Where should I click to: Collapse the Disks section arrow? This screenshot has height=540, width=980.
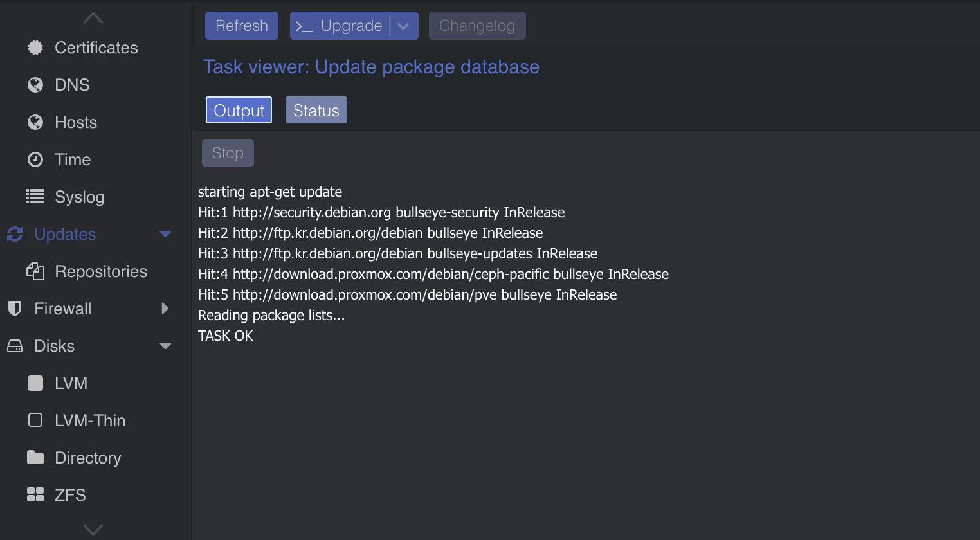pyautogui.click(x=165, y=346)
